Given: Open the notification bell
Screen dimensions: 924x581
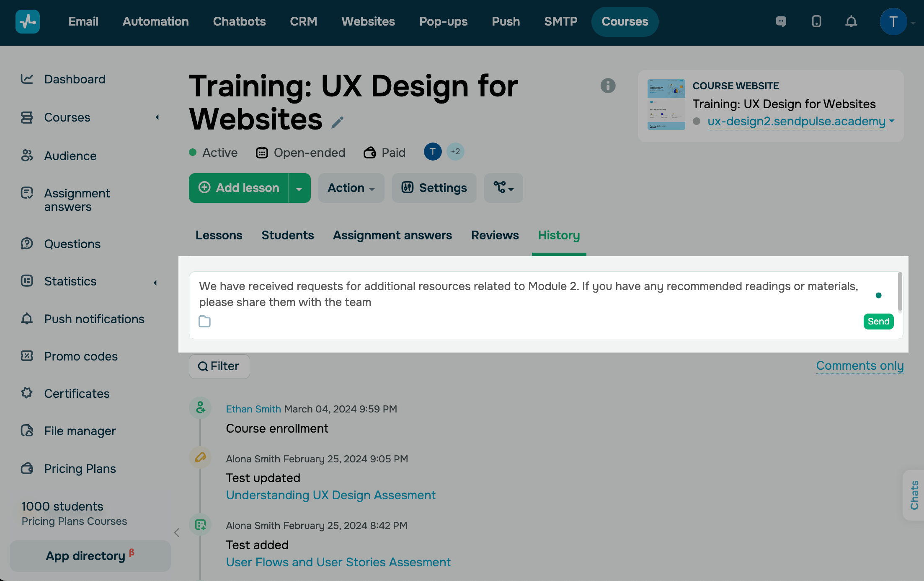Looking at the screenshot, I should point(851,21).
